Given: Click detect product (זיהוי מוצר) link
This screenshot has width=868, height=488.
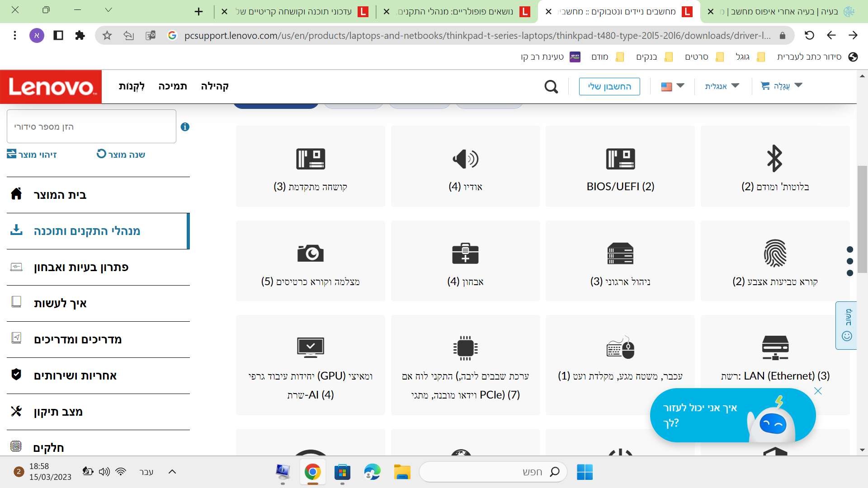Looking at the screenshot, I should click(x=32, y=155).
